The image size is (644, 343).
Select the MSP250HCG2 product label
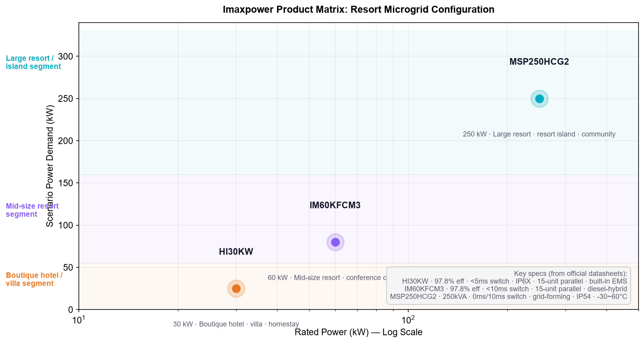(539, 62)
